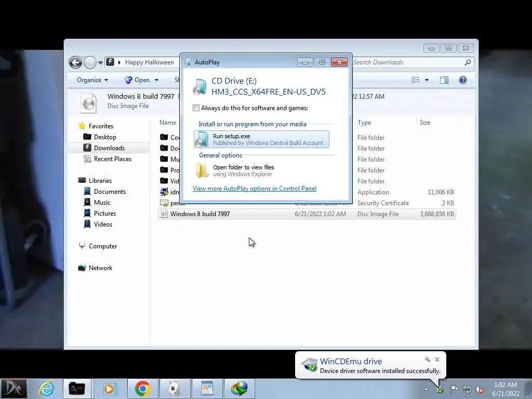Sort by the Name column header
This screenshot has height=399, width=532.
tap(168, 123)
